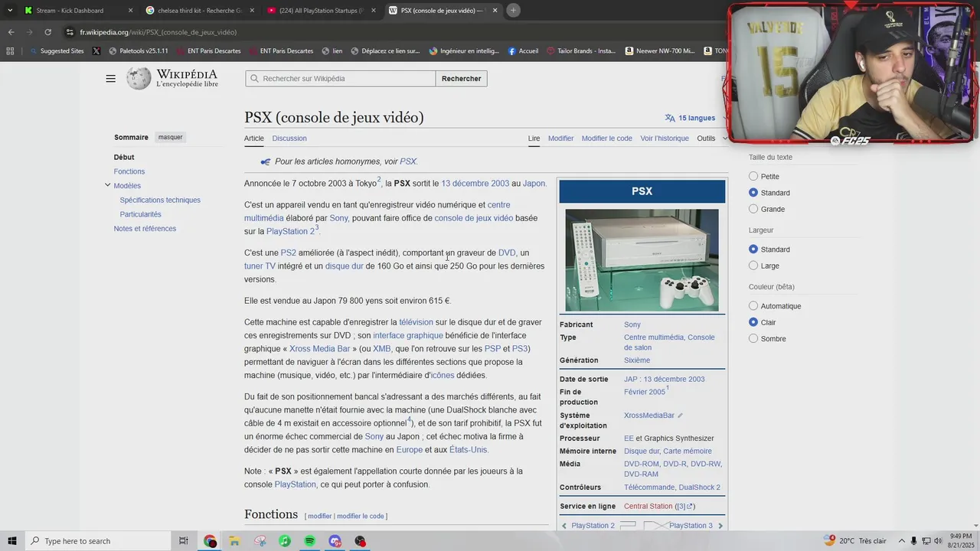Open the Central Station link in the infobox
The height and width of the screenshot is (551, 980).
pos(648,507)
